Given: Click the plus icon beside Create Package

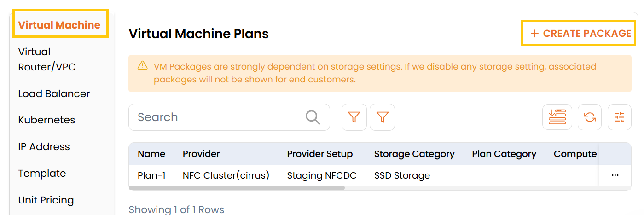Looking at the screenshot, I should [x=534, y=34].
